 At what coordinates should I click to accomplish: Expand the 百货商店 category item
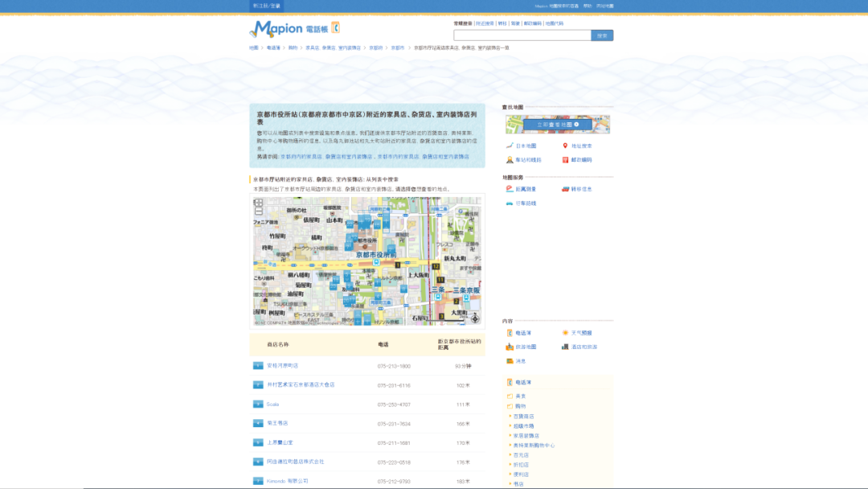[524, 417]
